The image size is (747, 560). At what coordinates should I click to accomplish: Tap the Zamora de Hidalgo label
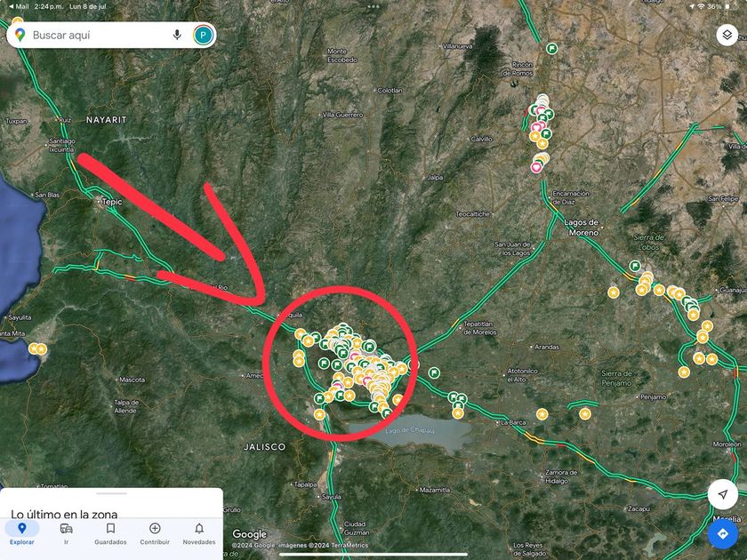point(561,476)
